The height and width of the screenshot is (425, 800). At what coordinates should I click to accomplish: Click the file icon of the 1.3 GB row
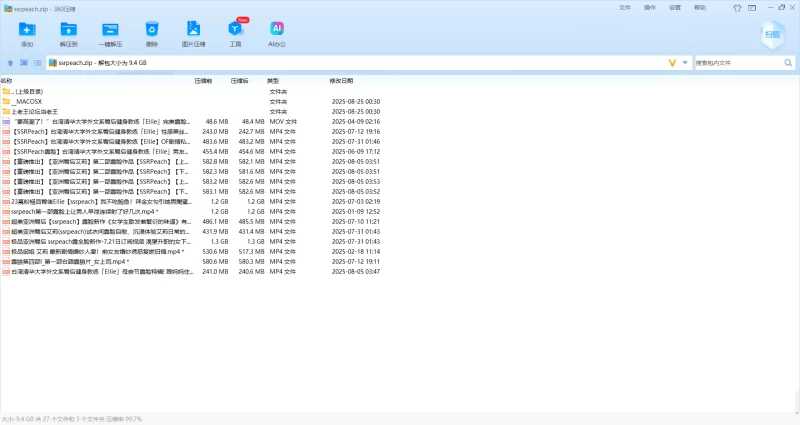6,241
